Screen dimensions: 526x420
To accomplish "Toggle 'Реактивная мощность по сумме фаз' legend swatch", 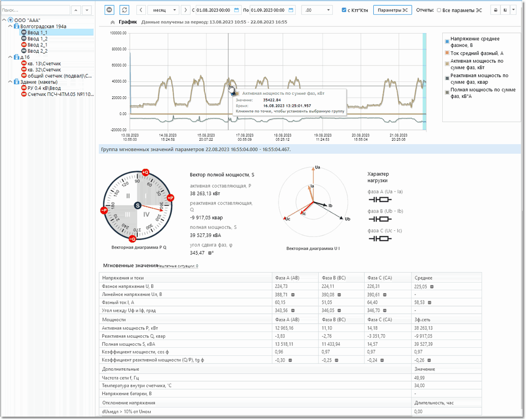I will coord(447,78).
